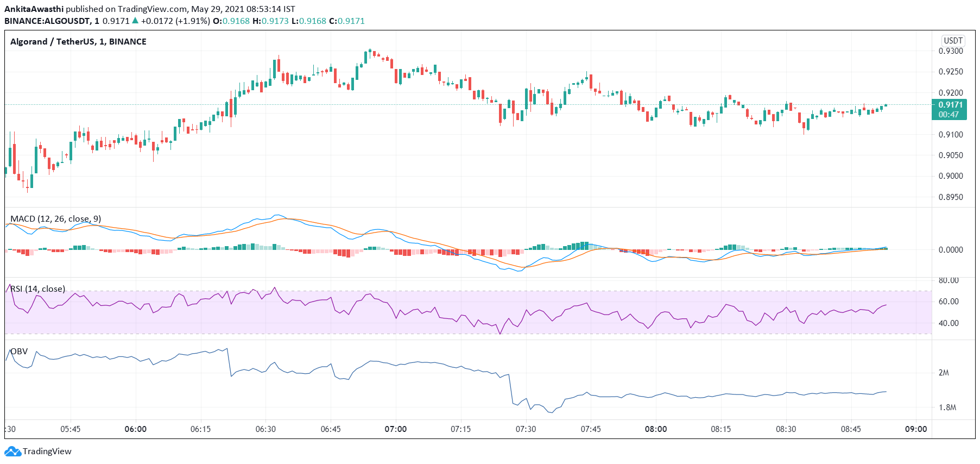Click the 06:45 time axis marker
The image size is (980, 464).
tap(331, 429)
